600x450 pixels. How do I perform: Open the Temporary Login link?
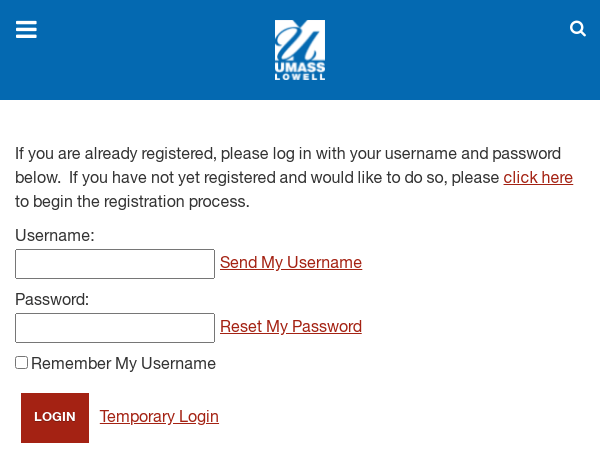(159, 416)
